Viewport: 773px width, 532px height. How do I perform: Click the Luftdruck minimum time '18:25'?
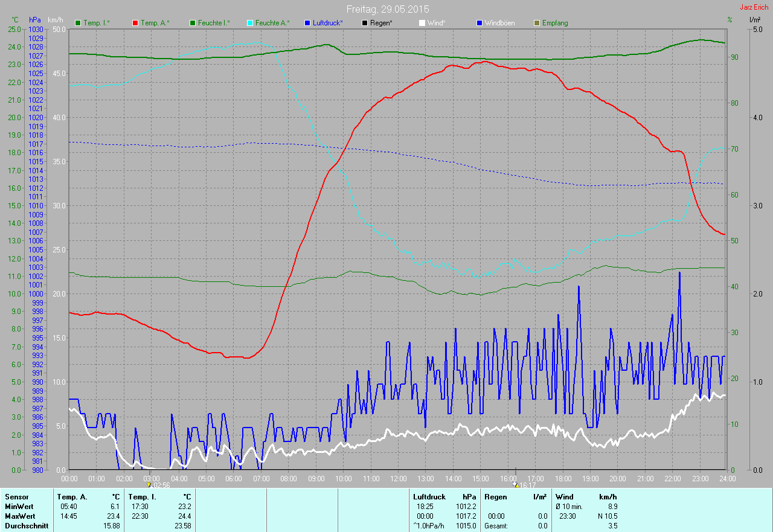click(426, 507)
